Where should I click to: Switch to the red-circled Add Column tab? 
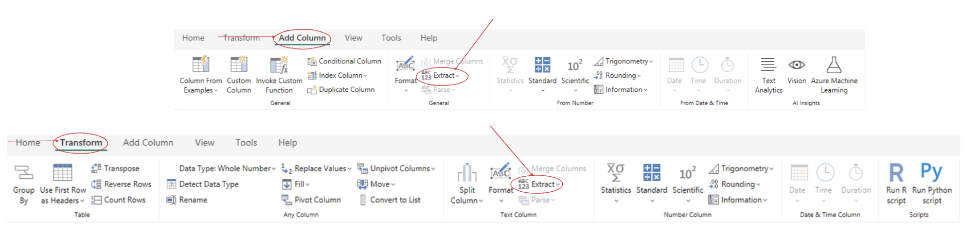coord(302,38)
